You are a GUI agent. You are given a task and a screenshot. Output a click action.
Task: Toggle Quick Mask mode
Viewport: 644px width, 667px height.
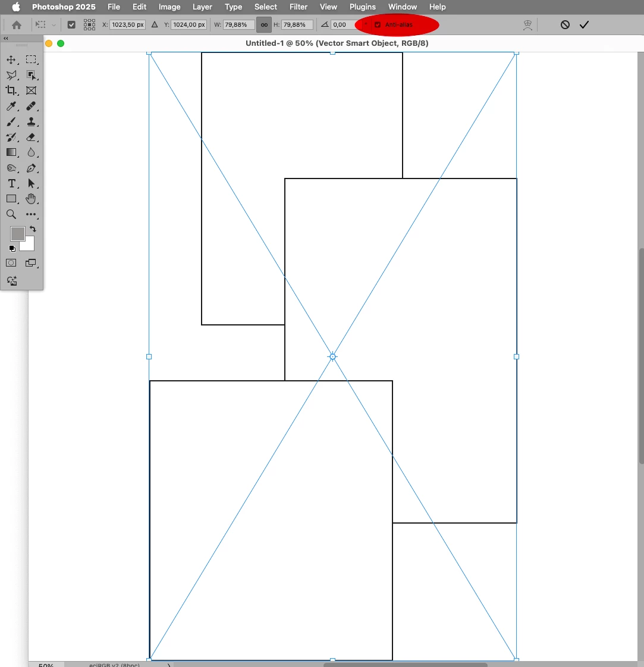11,263
